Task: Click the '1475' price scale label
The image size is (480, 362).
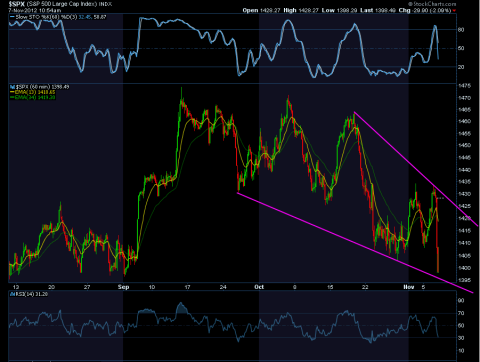Action: tap(465, 86)
